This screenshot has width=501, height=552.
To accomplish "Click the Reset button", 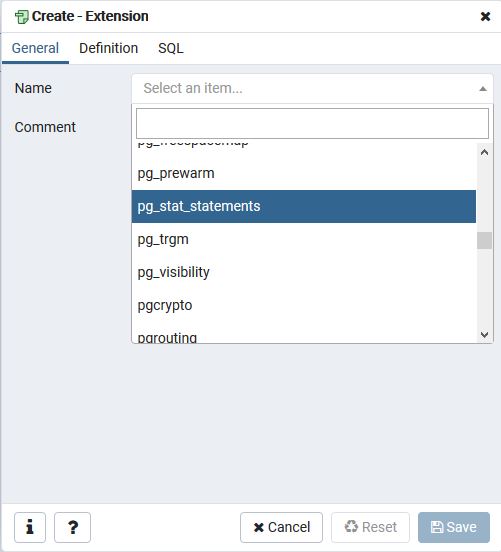I will pos(370,527).
